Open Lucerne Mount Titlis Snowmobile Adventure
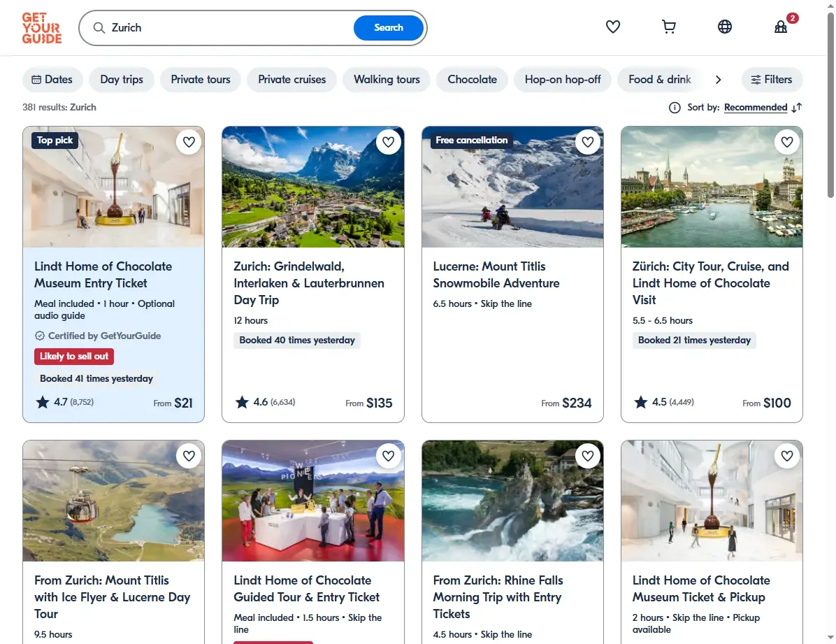 [496, 275]
